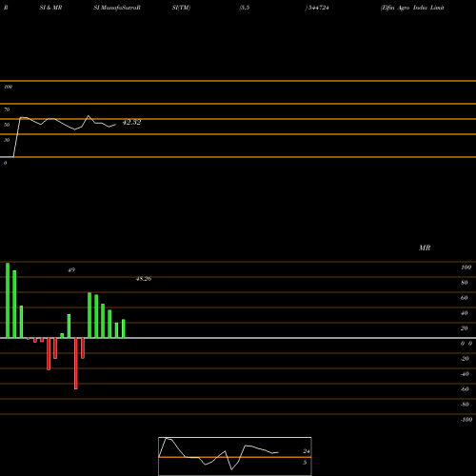Click the 30 level label on RSI axis

(x=7, y=140)
